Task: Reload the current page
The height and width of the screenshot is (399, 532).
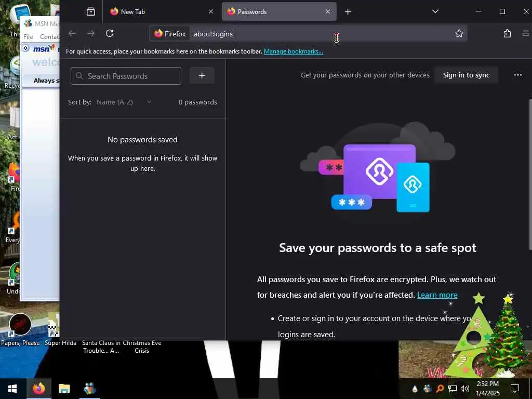Action: tap(110, 33)
